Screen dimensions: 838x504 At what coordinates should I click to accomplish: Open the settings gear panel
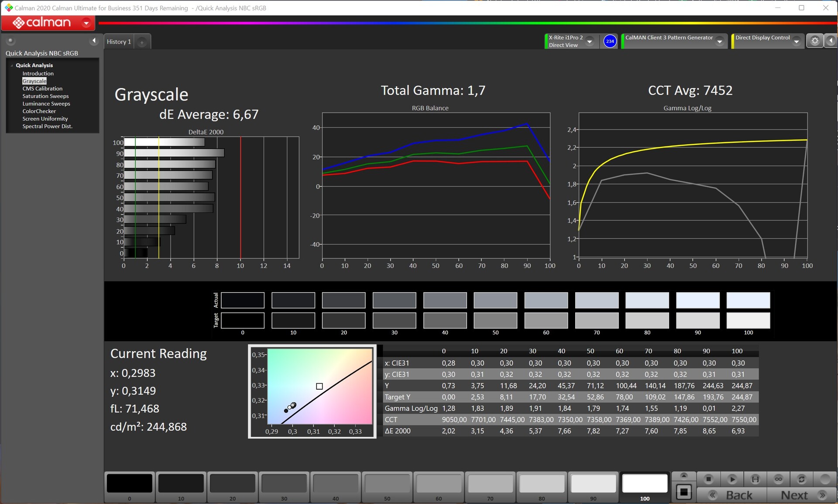(x=814, y=41)
